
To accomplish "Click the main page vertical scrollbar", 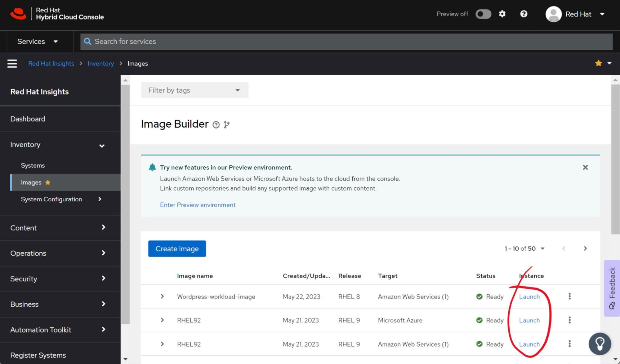I will (x=615, y=160).
